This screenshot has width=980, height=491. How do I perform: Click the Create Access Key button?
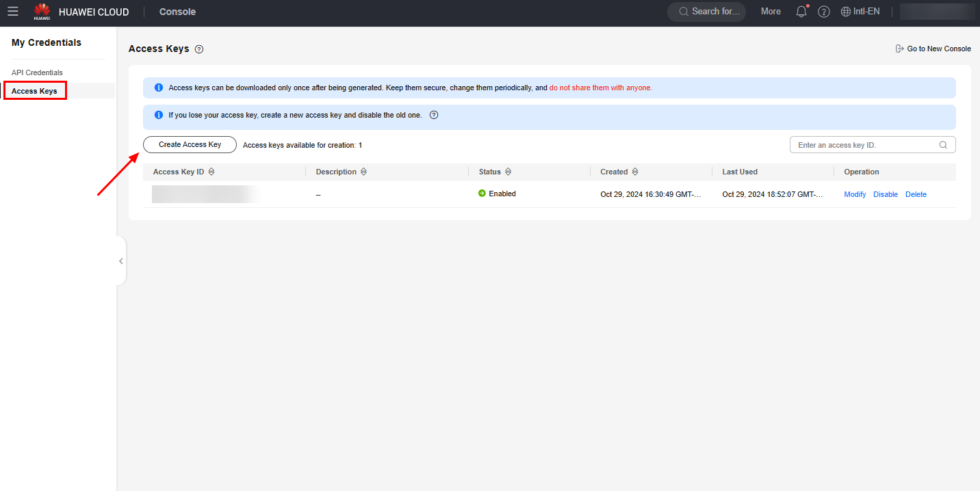pyautogui.click(x=190, y=145)
